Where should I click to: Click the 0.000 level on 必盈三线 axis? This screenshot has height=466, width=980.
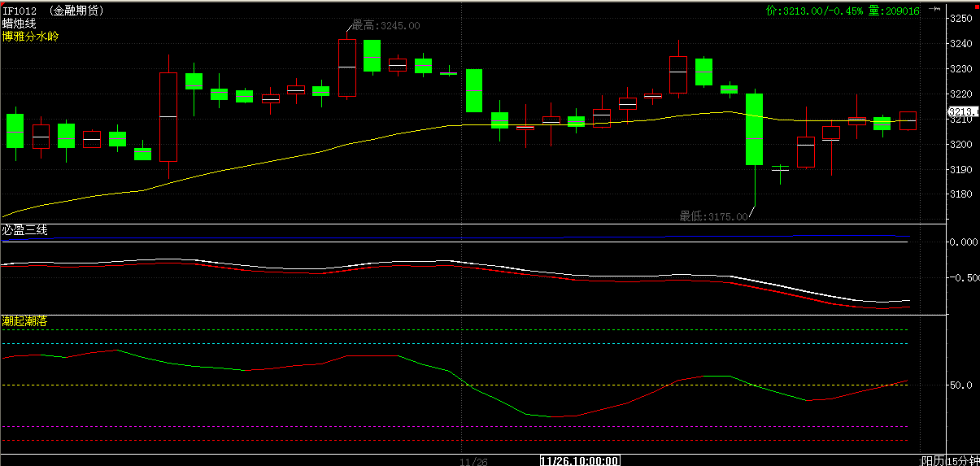[x=963, y=242]
